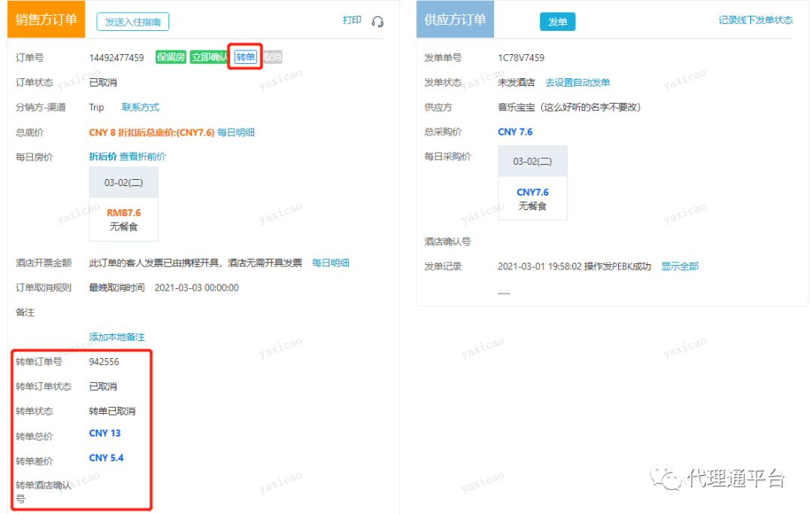Image resolution: width=812 pixels, height=514 pixels.
Task: Open 每日明细 next to 总底价
Action: (x=235, y=132)
